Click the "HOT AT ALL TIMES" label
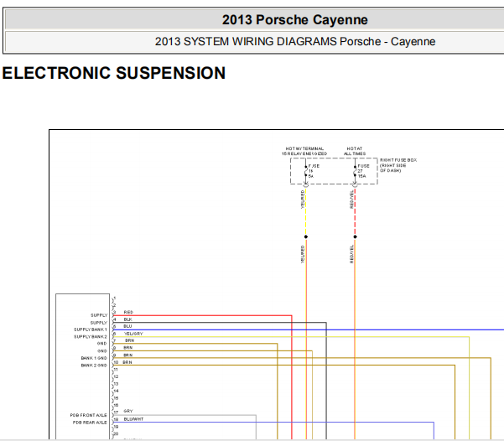Image resolution: width=504 pixels, height=441 pixels. (355, 151)
